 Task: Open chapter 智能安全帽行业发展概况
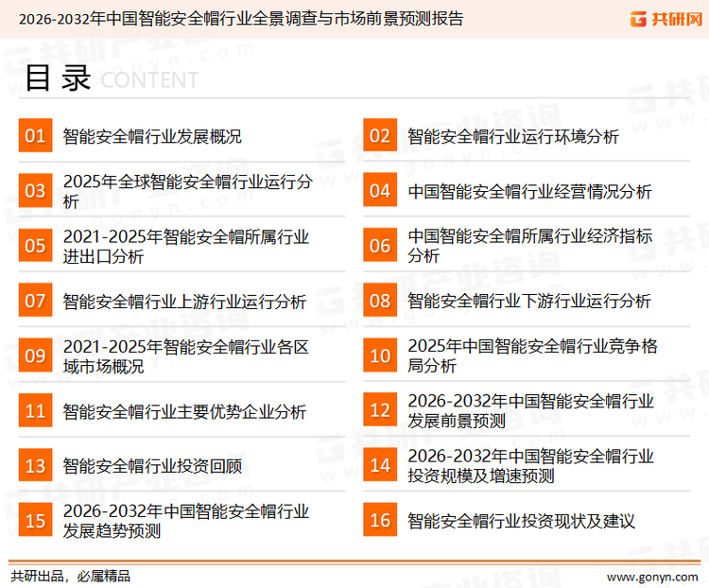(x=152, y=136)
